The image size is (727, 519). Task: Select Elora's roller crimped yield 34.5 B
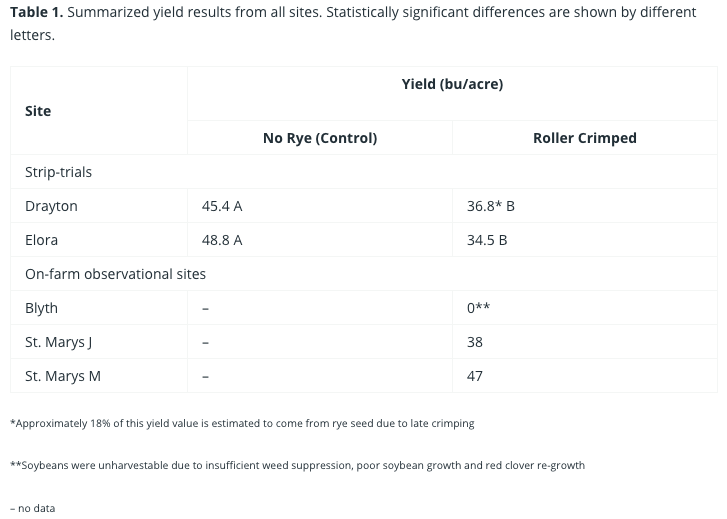(487, 240)
